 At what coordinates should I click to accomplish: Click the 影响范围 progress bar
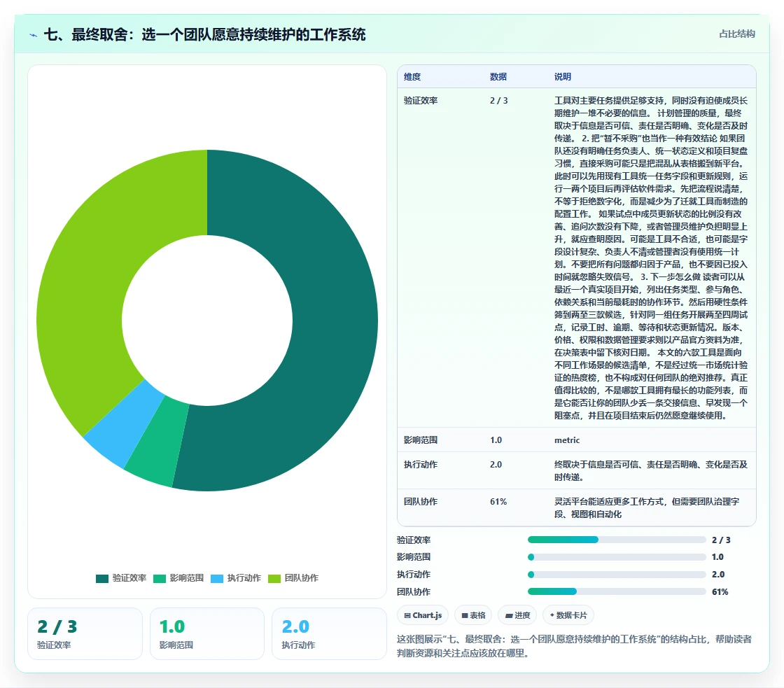click(x=617, y=557)
